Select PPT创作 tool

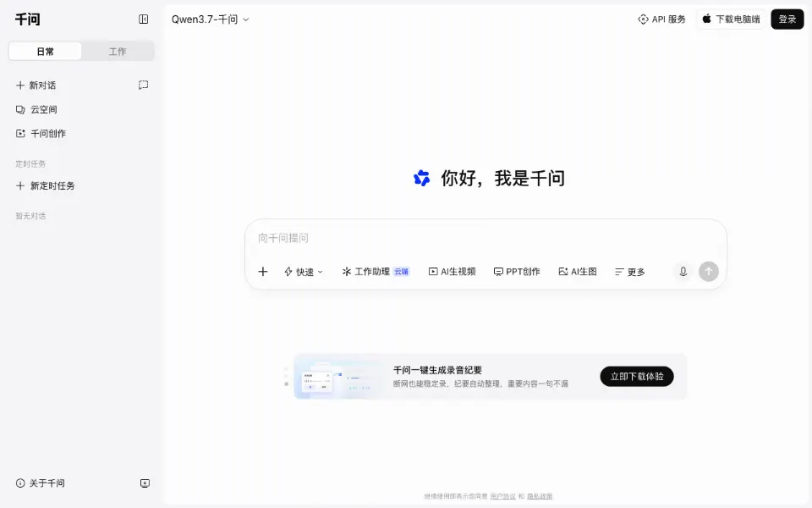tap(517, 272)
